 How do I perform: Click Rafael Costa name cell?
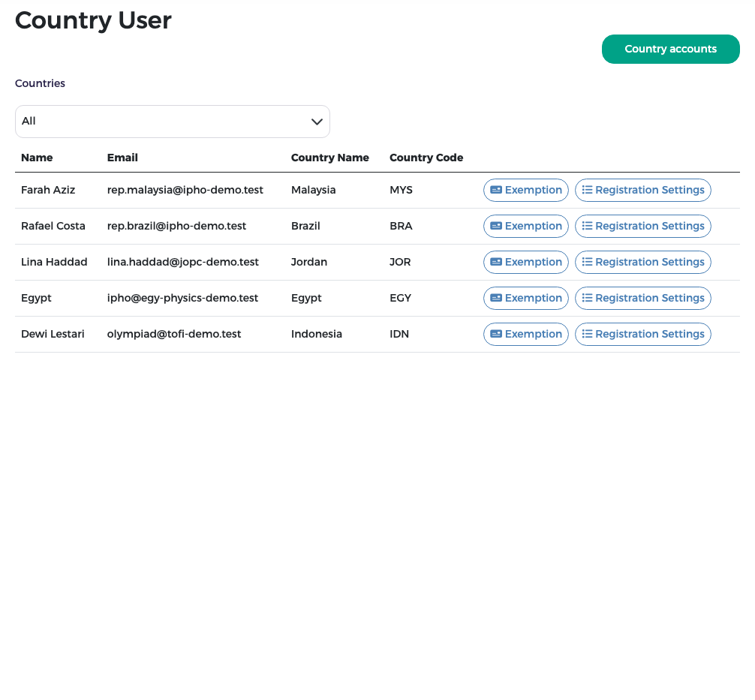53,227
